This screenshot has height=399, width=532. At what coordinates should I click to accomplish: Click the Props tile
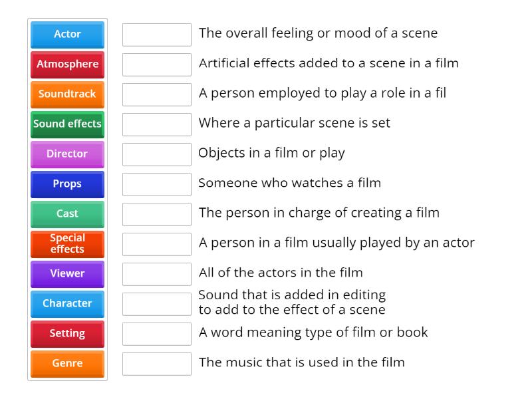coord(66,184)
